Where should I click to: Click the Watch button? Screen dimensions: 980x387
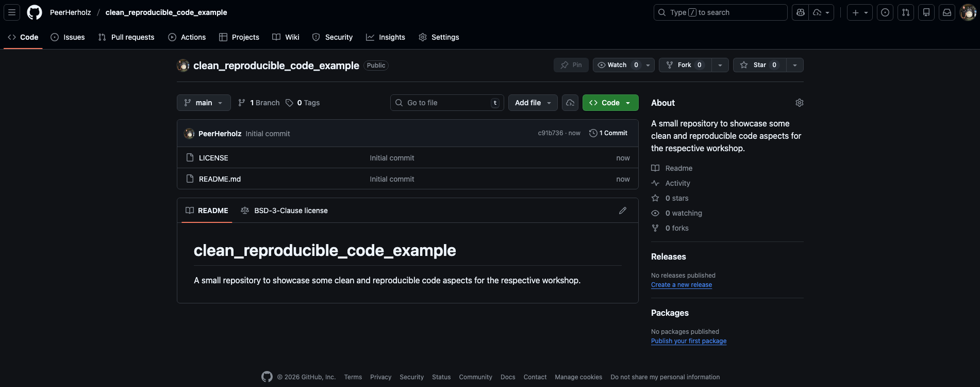point(617,65)
